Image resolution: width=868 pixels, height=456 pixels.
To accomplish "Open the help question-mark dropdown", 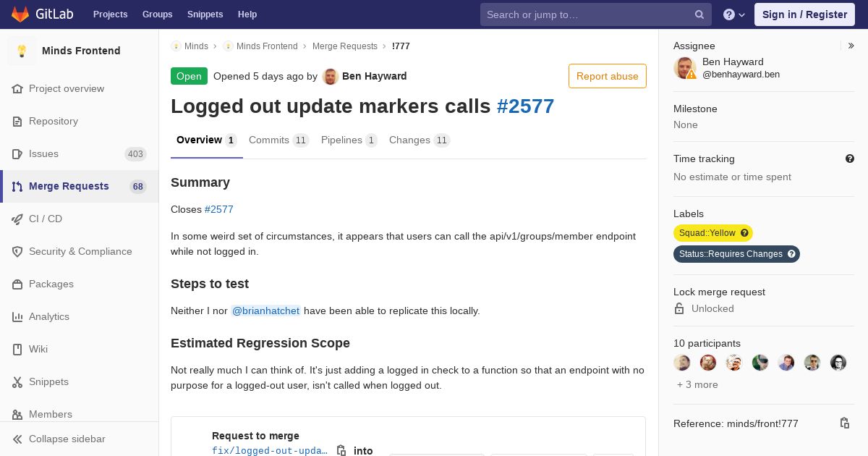I will click(x=734, y=14).
